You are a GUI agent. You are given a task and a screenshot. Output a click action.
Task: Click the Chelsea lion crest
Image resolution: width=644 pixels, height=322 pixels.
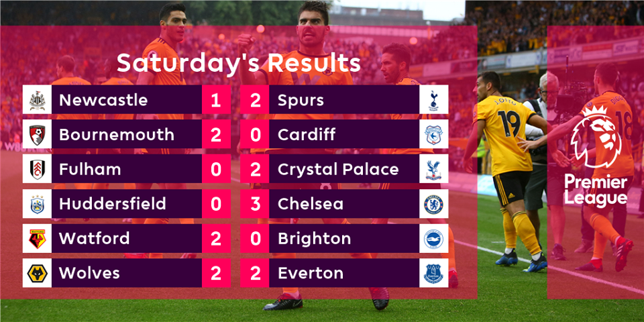point(434,203)
